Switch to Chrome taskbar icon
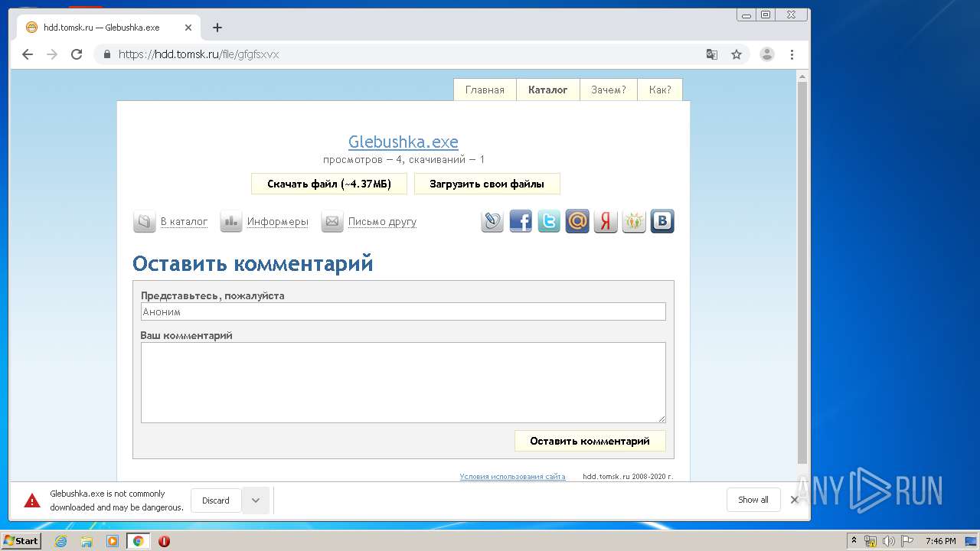 tap(138, 541)
